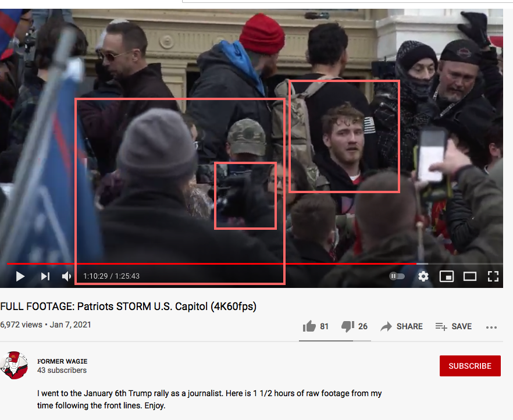The image size is (513, 420).
Task: Open FORMER WAGIE channel avatar
Action: tap(14, 365)
